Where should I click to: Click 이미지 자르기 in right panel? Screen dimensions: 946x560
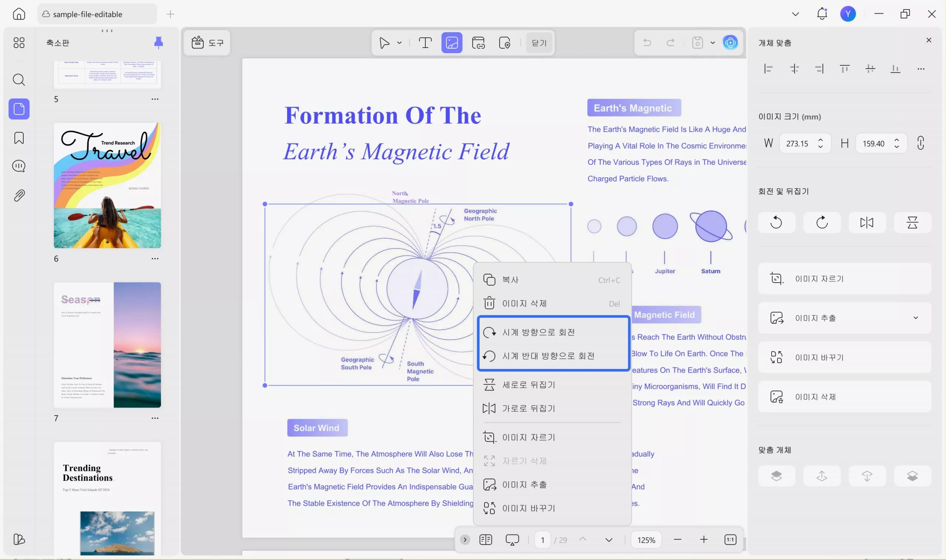tap(844, 279)
